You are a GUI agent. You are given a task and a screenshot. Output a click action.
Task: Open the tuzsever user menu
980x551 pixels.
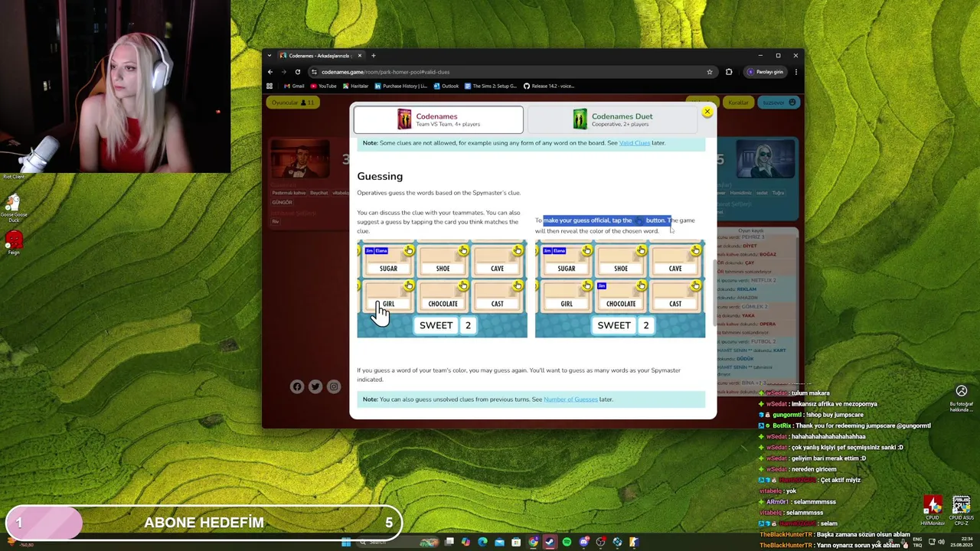779,103
